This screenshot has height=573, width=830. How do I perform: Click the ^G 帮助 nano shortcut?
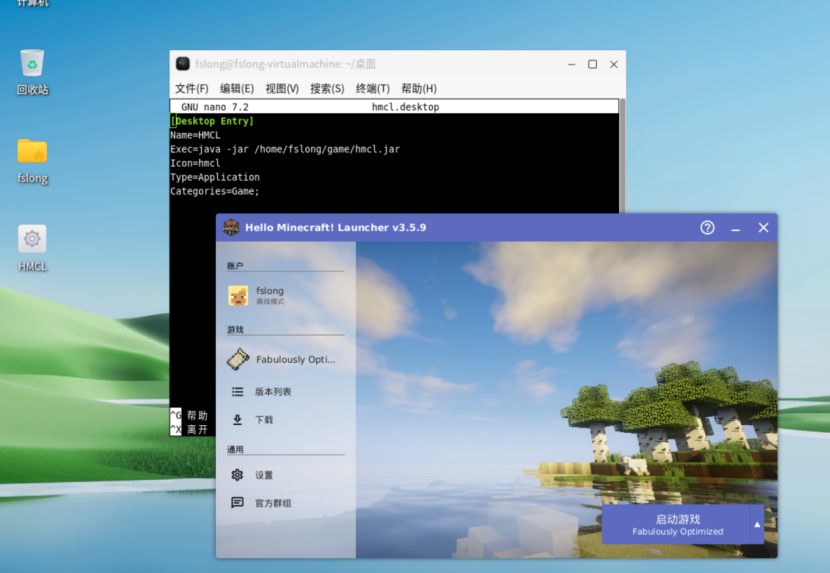189,415
